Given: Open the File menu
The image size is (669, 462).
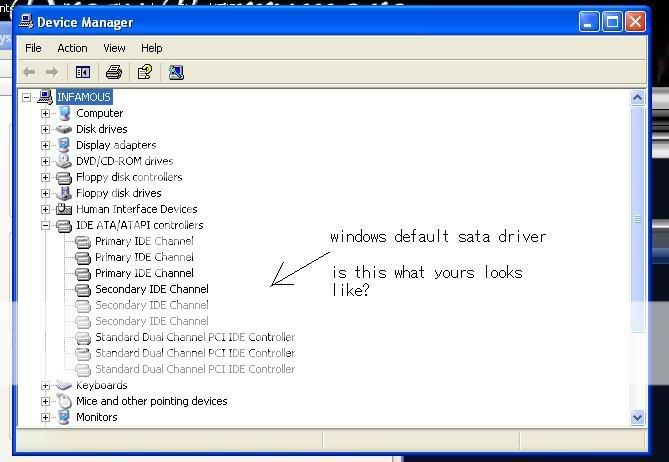Looking at the screenshot, I should (33, 48).
